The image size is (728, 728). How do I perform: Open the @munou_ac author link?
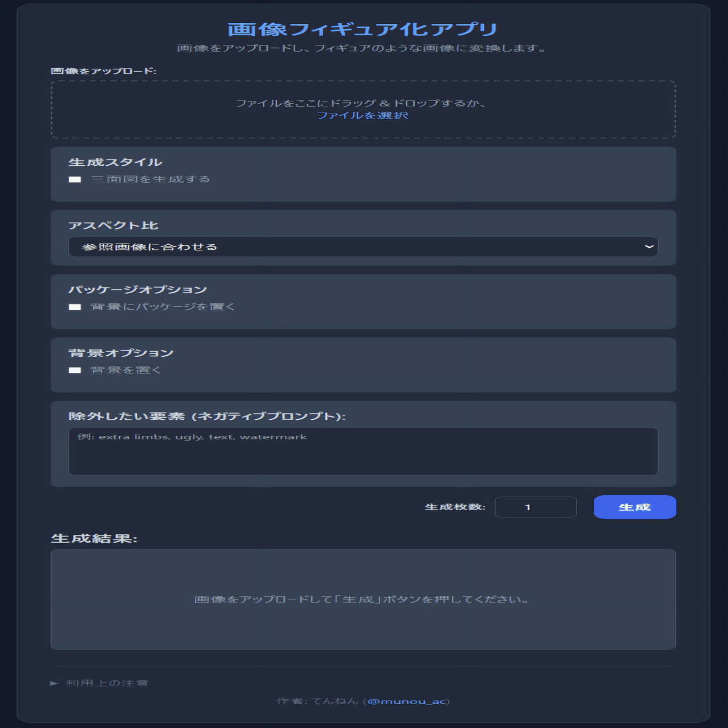pos(406,701)
